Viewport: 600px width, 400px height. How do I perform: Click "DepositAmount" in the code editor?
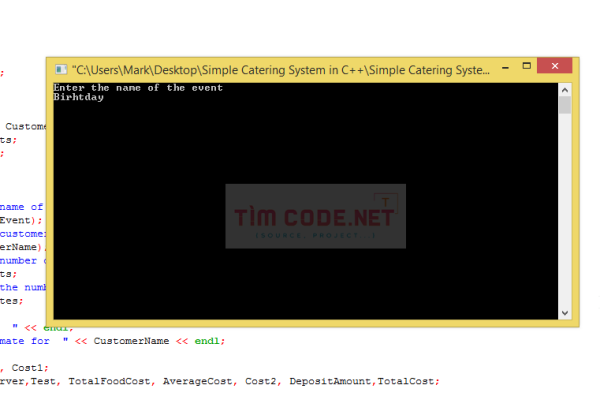pos(330,381)
